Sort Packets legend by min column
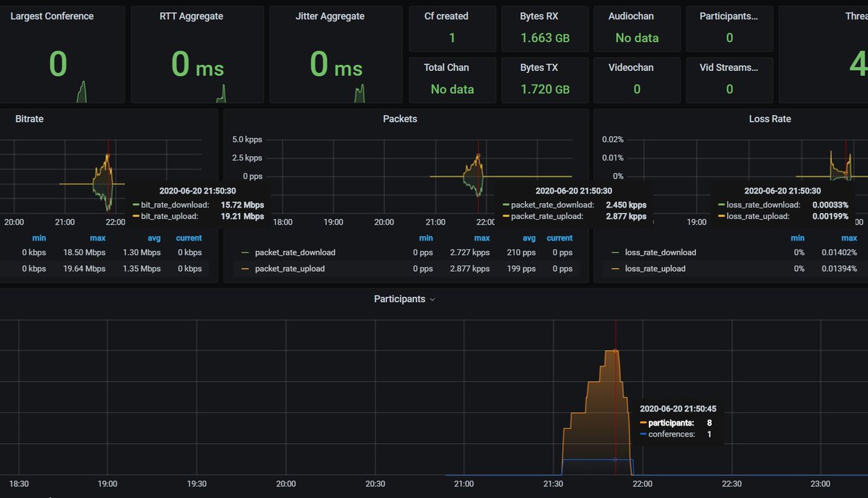868x498 pixels. (x=426, y=238)
